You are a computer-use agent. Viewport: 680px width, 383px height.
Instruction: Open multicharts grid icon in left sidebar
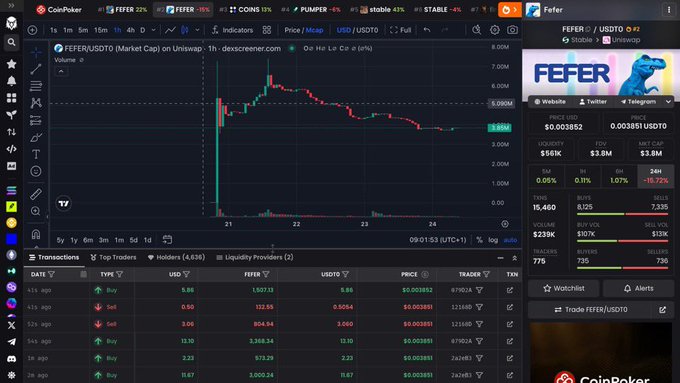click(11, 98)
